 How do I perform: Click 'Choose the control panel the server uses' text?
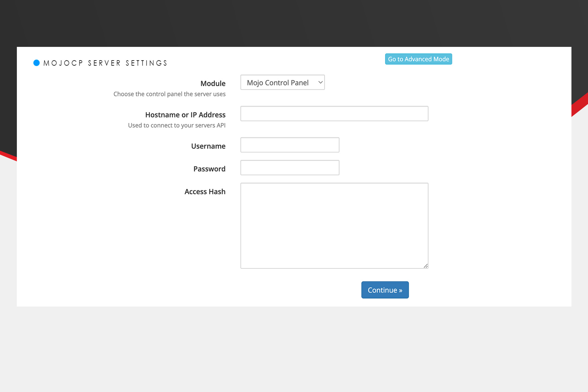tap(169, 94)
